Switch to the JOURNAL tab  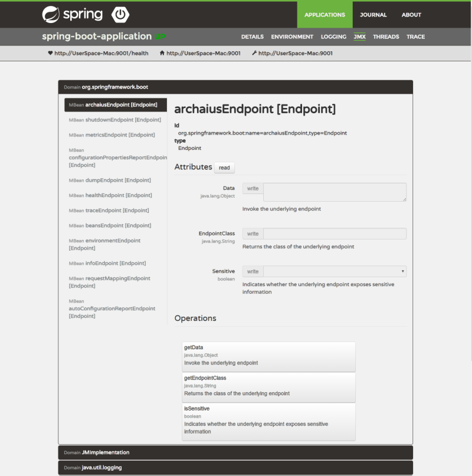[373, 15]
